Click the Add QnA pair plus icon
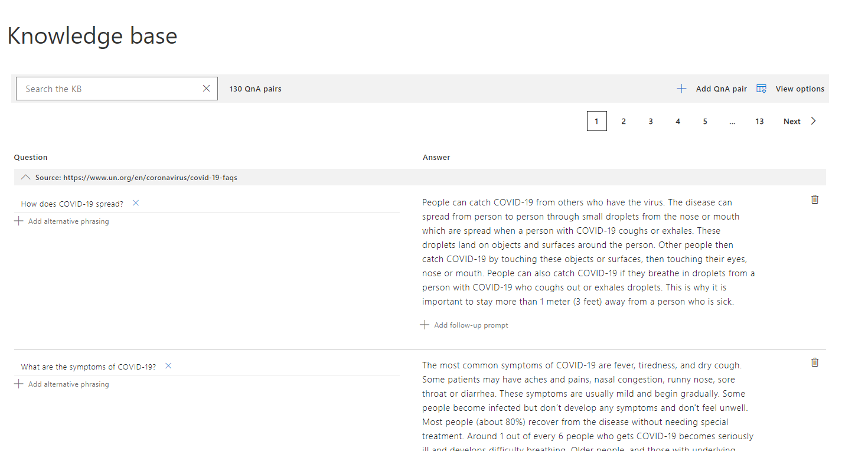 click(x=681, y=88)
